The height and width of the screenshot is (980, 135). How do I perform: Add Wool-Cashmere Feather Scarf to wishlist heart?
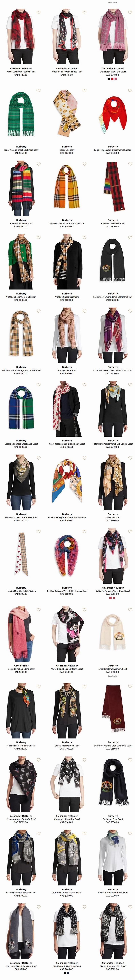(x=39, y=13)
